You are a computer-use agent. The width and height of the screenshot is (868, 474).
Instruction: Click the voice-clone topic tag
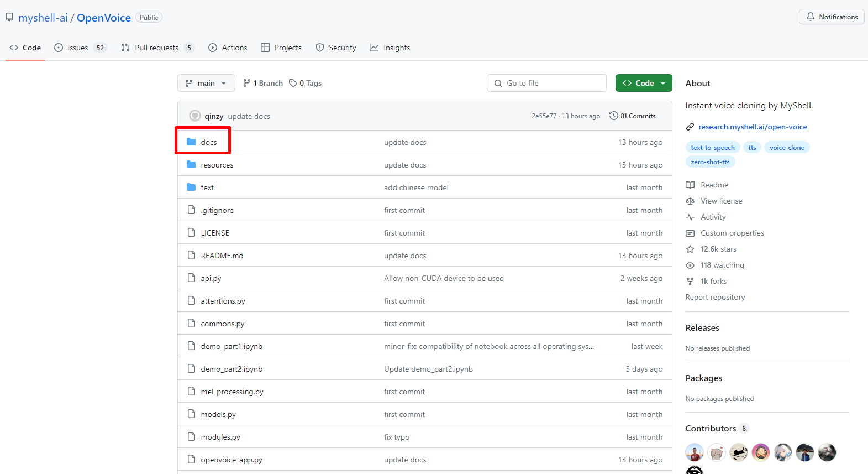tap(787, 147)
